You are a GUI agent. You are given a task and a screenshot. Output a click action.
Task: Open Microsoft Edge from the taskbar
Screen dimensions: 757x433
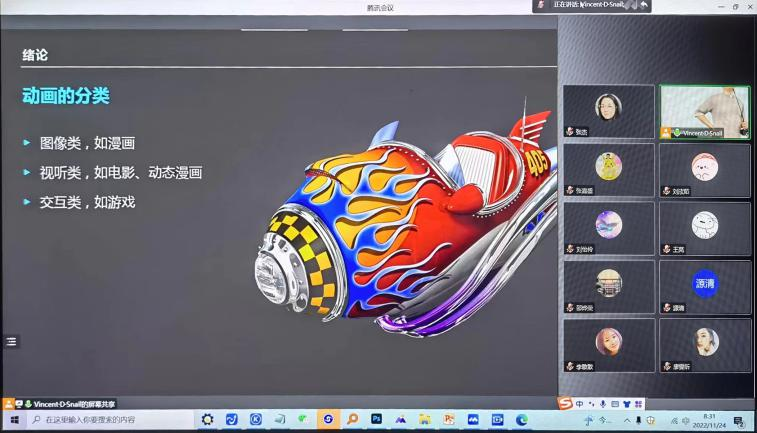pyautogui.click(x=521, y=420)
